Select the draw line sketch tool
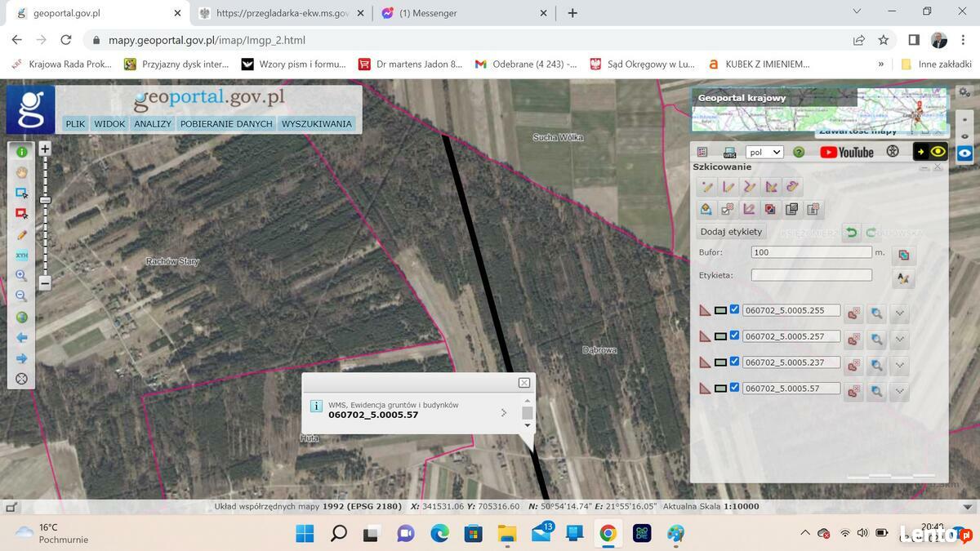The height and width of the screenshot is (551, 980). [x=728, y=187]
